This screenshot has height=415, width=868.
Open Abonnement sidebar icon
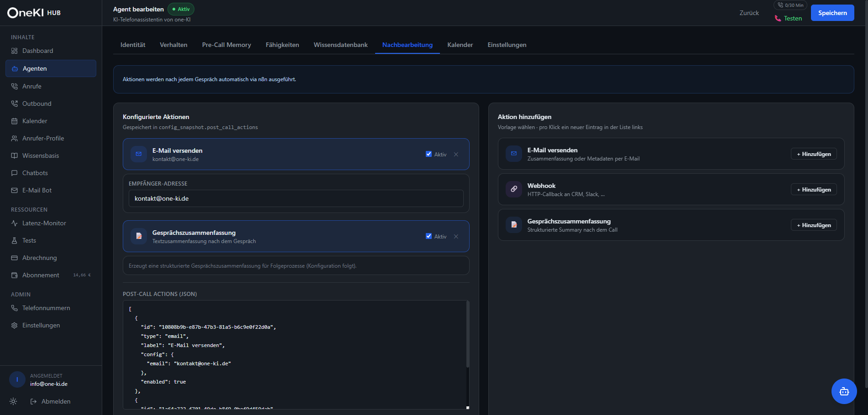tap(15, 275)
